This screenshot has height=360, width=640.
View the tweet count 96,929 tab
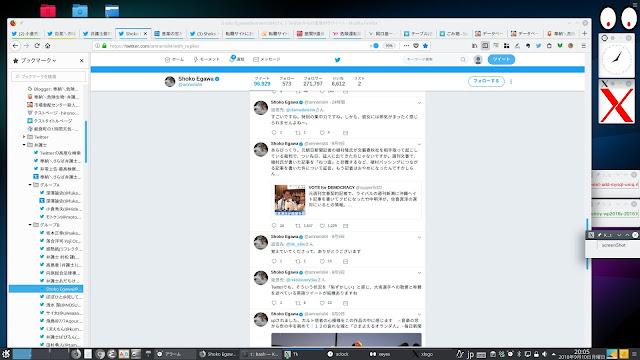[x=262, y=81]
